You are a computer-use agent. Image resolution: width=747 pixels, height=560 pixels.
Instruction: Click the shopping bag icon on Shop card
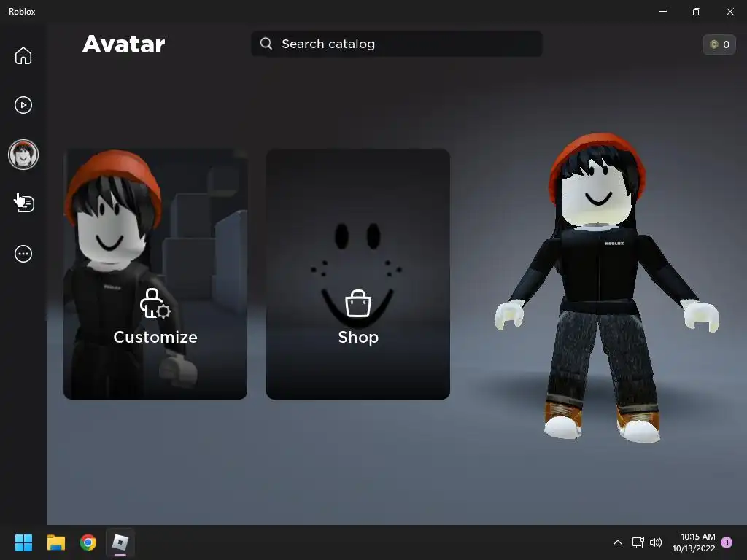click(x=357, y=303)
